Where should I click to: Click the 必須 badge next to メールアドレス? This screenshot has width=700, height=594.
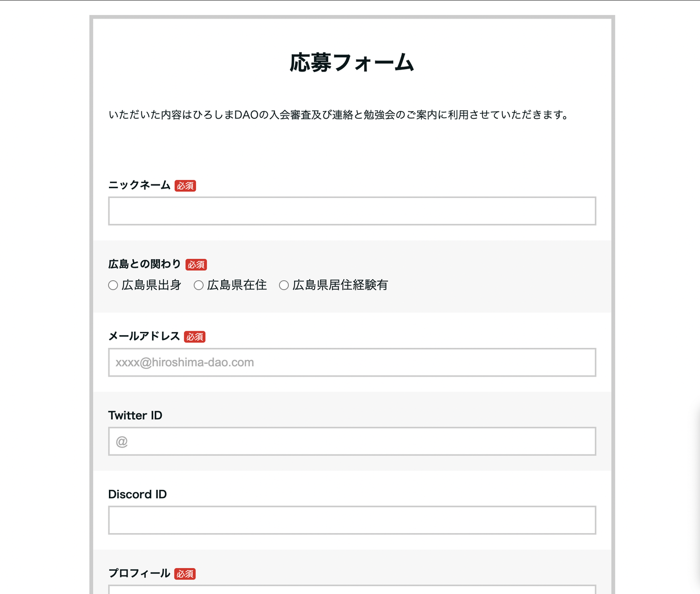point(195,337)
